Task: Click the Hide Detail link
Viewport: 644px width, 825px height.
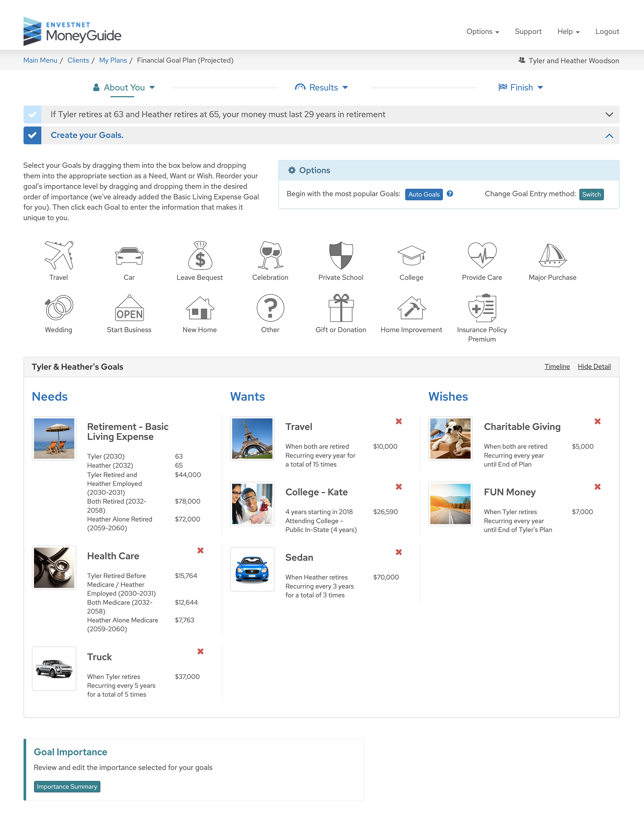Action: (594, 366)
